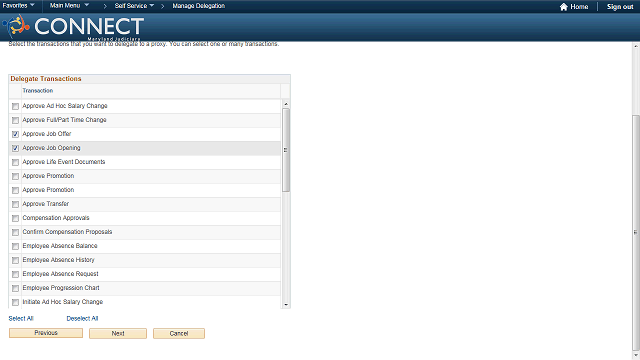Click the Employee Progression Chart row text
The width and height of the screenshot is (640, 360).
[x=61, y=288]
